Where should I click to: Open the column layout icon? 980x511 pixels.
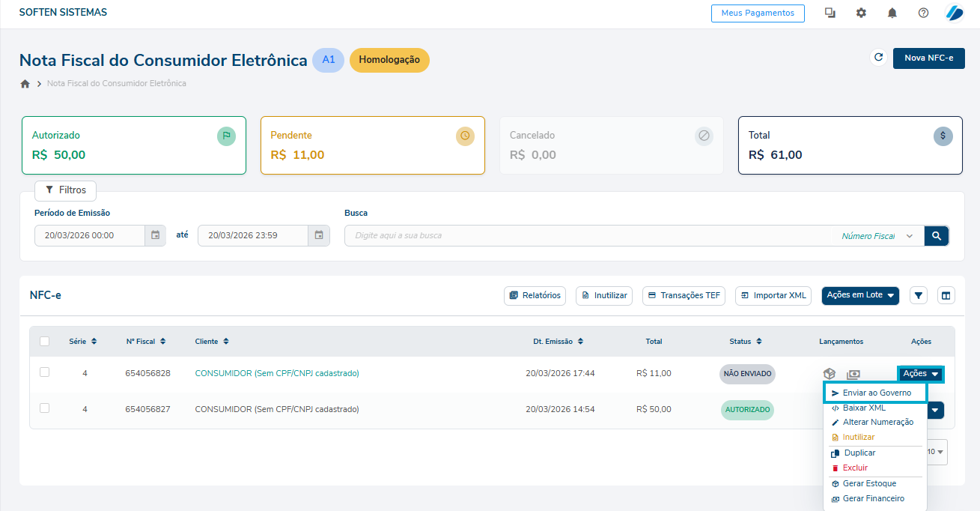coord(946,296)
